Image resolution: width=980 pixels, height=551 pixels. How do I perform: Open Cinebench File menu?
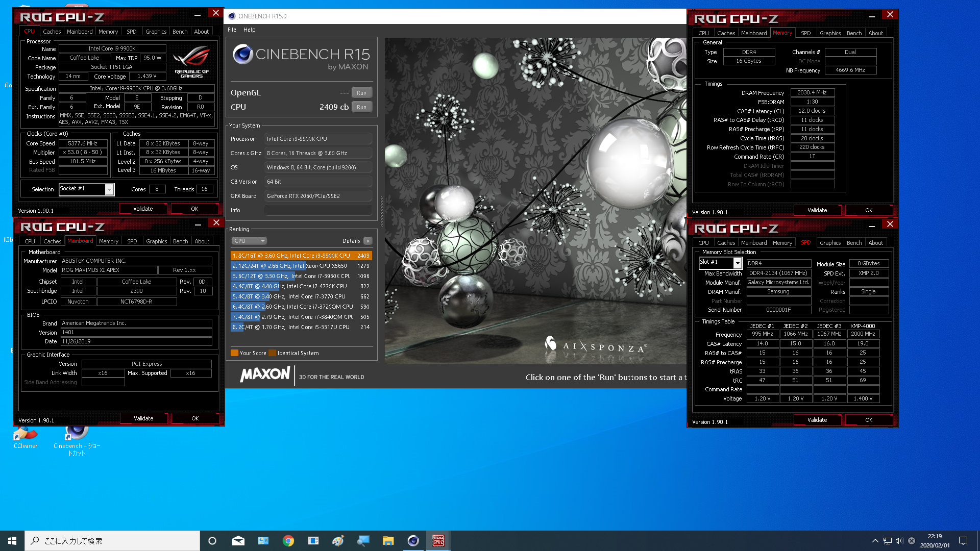coord(232,30)
